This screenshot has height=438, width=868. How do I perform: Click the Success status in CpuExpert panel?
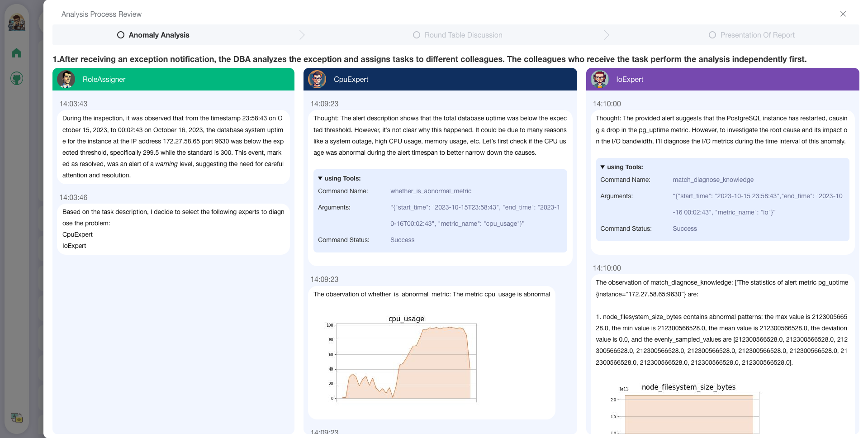point(402,240)
